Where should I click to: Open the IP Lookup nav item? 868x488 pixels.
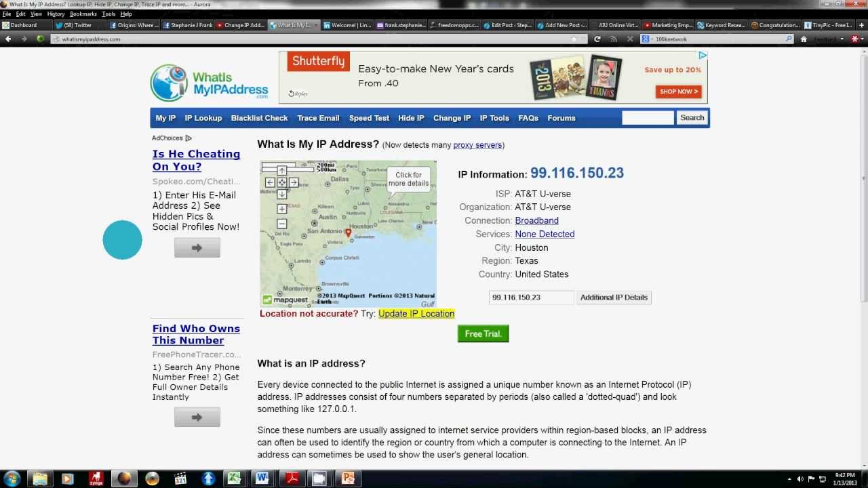click(x=203, y=118)
